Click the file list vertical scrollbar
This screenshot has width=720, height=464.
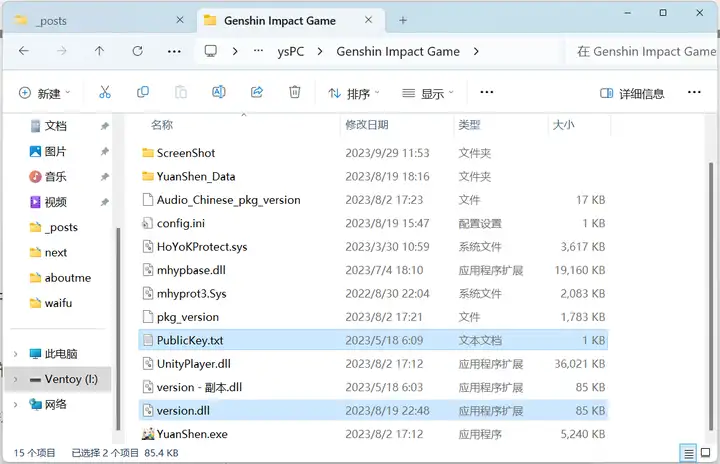pyautogui.click(x=711, y=296)
